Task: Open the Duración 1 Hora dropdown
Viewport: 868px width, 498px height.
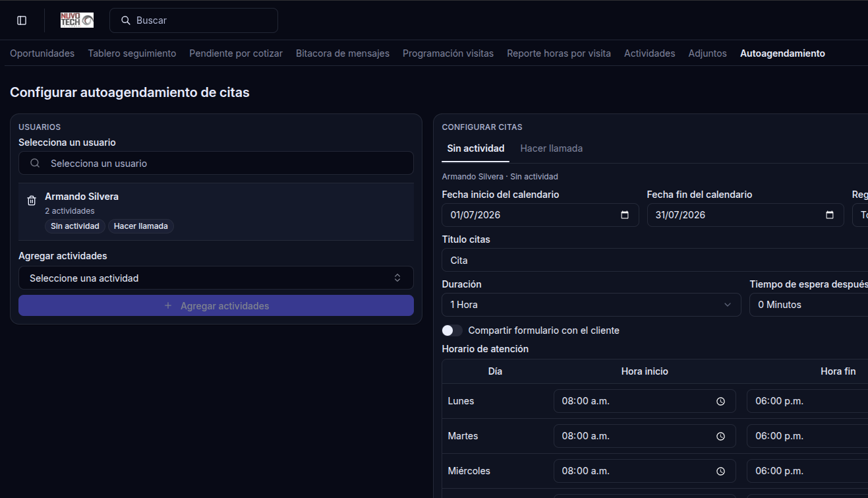Action: click(x=591, y=305)
